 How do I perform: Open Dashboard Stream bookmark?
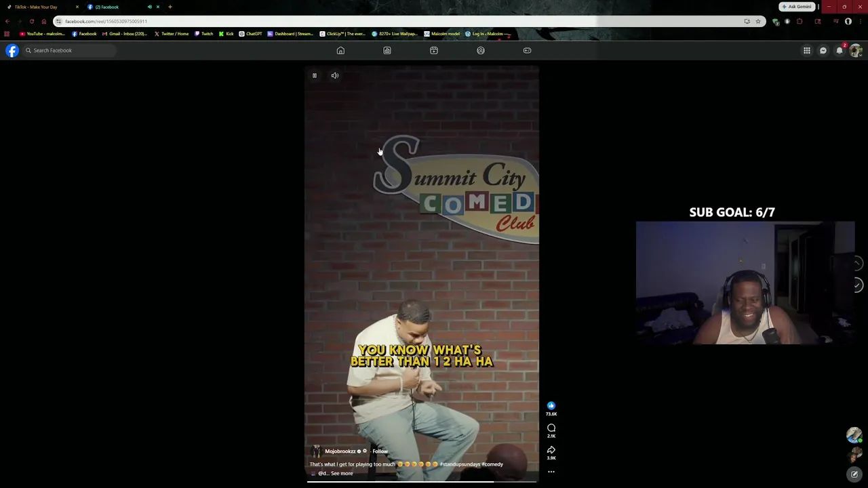pos(290,34)
